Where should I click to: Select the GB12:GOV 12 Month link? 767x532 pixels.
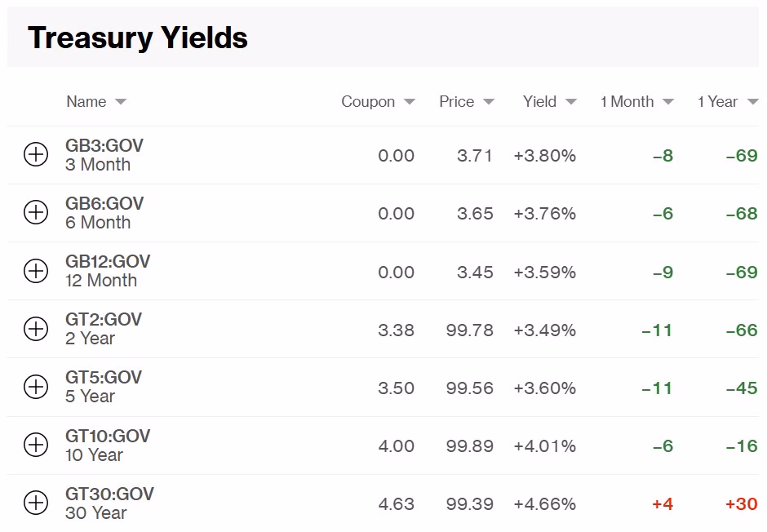click(x=101, y=281)
